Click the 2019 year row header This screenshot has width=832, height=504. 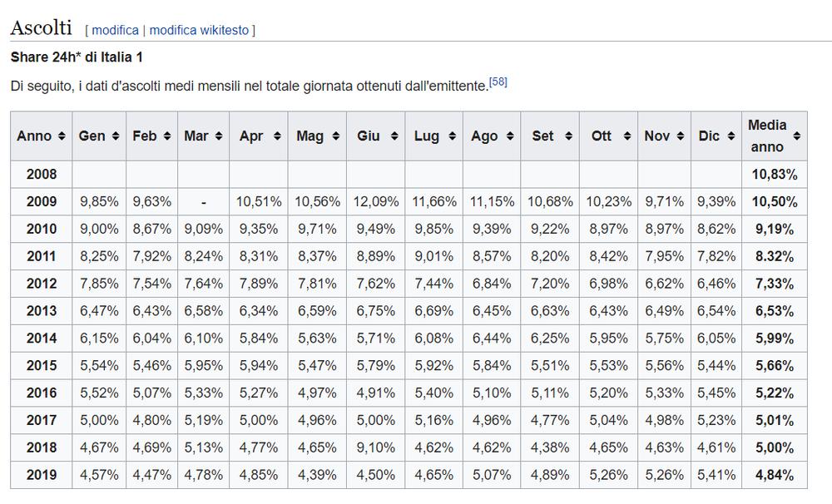(x=42, y=476)
